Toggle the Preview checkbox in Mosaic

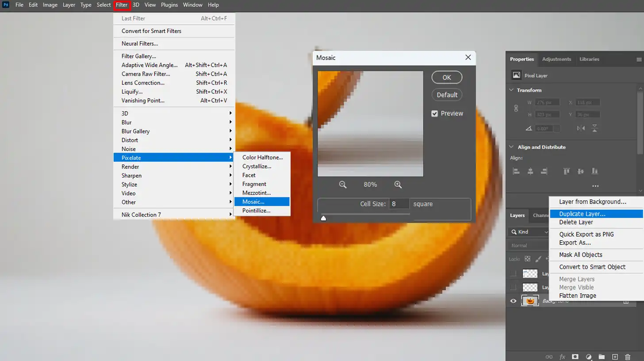[x=434, y=114]
